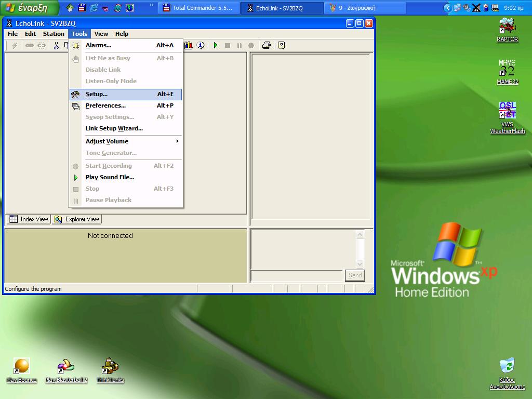Viewport: 532px width, 399px height.
Task: Maximize the EchoLink window
Action: (360, 23)
